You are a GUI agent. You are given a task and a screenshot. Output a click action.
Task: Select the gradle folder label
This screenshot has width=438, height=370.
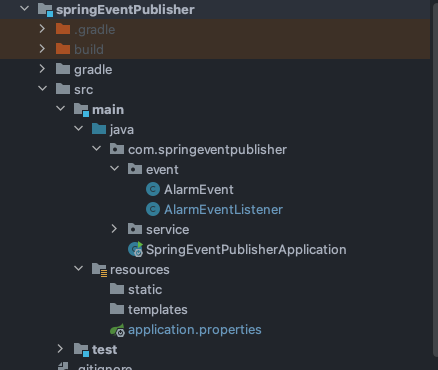click(x=93, y=70)
